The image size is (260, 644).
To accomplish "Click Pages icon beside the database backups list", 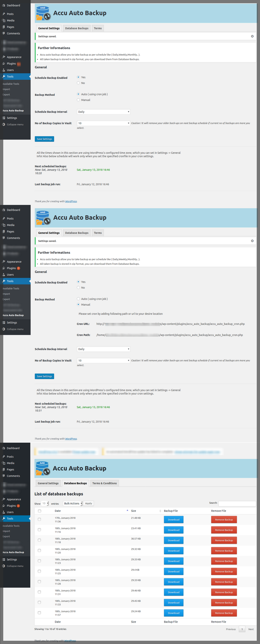I will pos(4,470).
